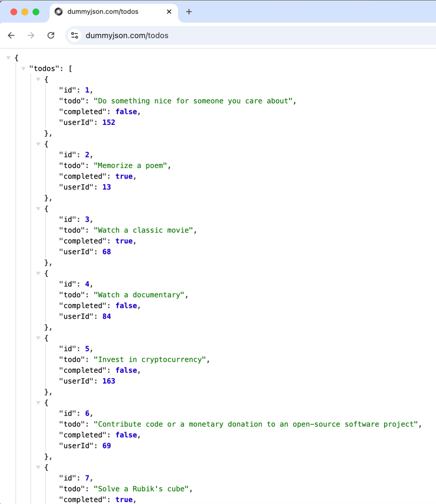This screenshot has height=504, width=436.
Task: Click the false value of todo id 5
Action: 126,370
